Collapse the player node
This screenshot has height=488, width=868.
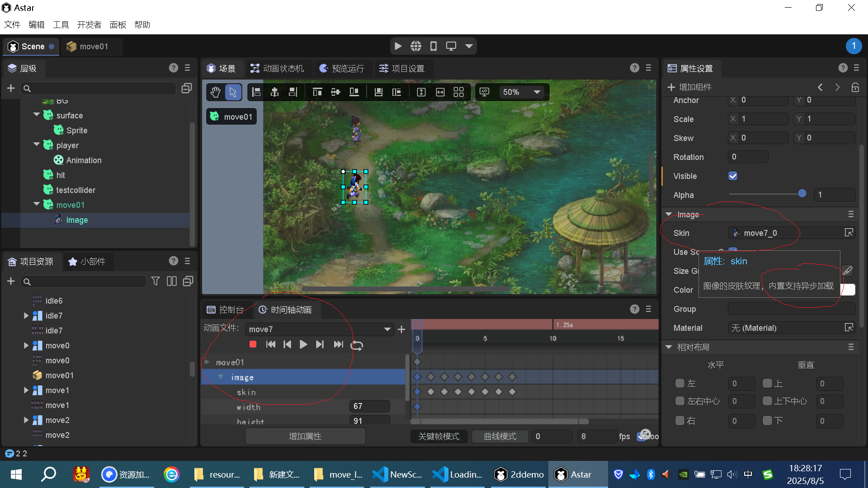pyautogui.click(x=37, y=145)
